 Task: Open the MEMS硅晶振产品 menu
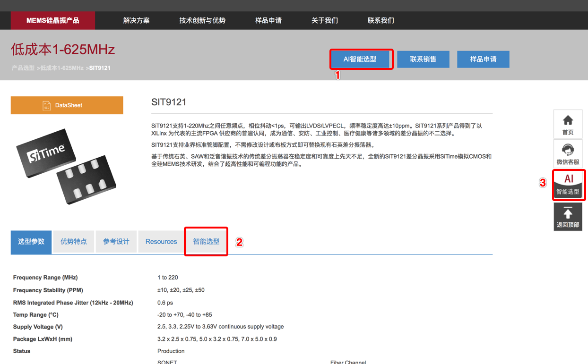[x=53, y=20]
